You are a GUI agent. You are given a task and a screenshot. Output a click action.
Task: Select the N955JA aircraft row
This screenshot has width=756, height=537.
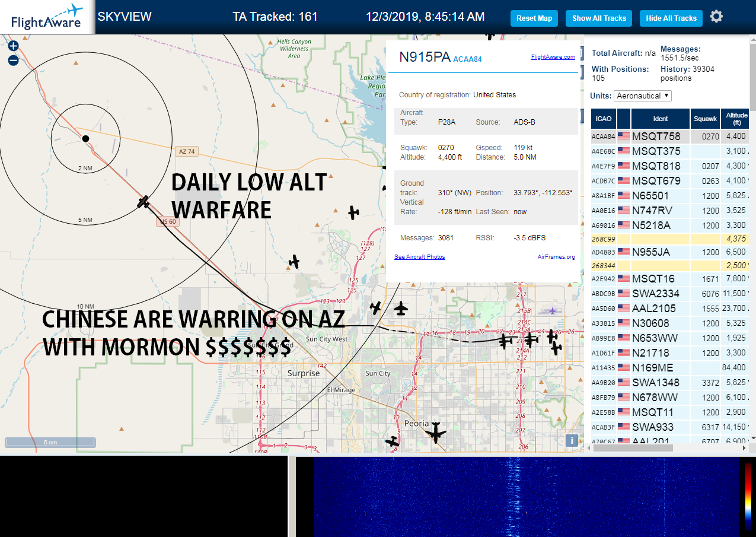(671, 252)
